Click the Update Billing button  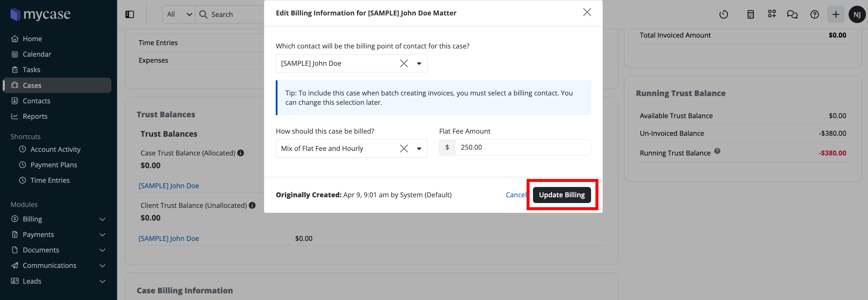click(x=561, y=195)
